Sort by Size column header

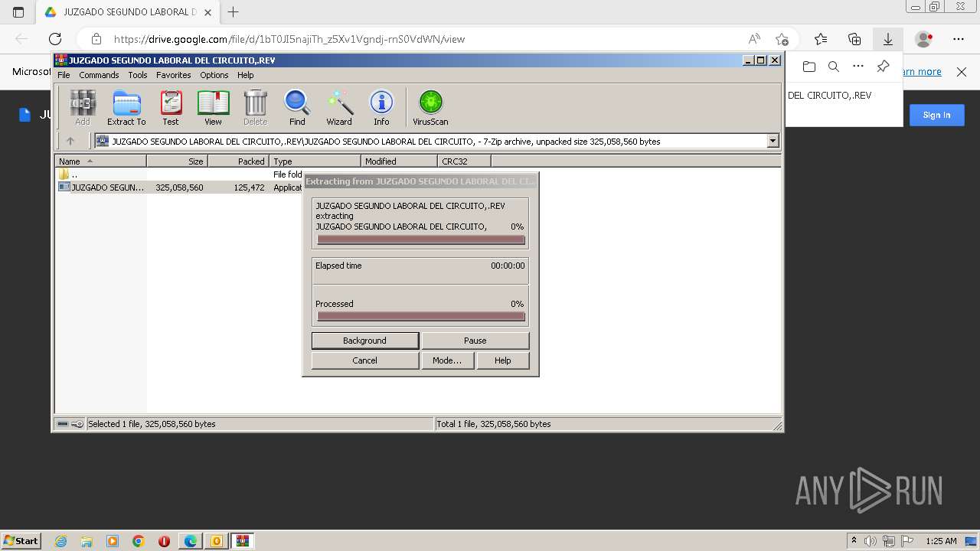click(177, 161)
